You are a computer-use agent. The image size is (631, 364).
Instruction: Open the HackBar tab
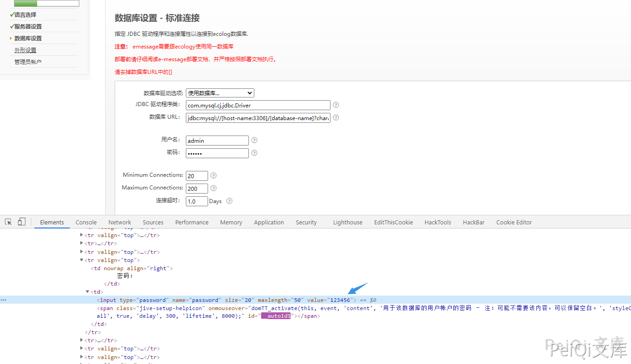474,222
